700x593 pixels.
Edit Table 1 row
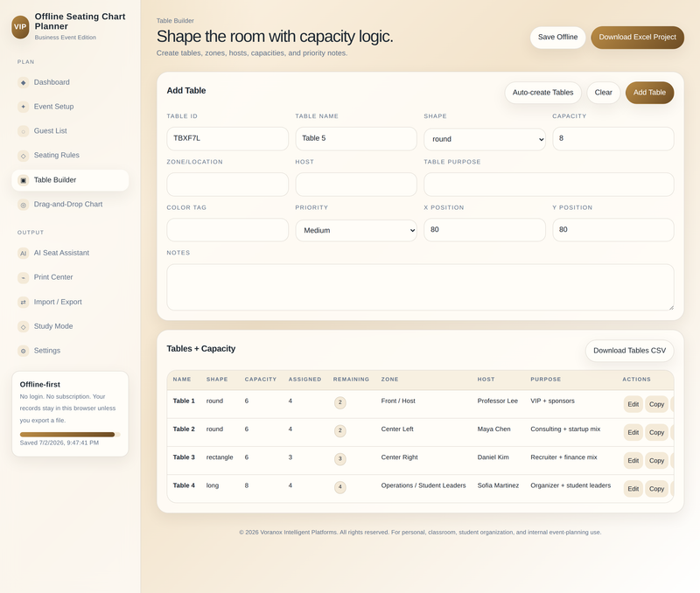pyautogui.click(x=633, y=404)
